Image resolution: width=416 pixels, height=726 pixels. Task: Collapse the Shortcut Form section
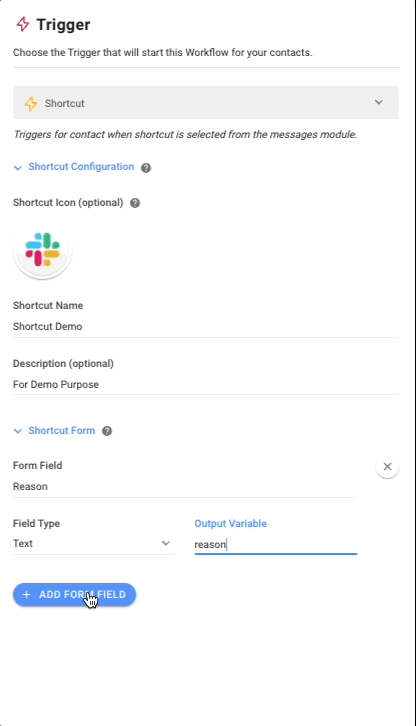[18, 431]
